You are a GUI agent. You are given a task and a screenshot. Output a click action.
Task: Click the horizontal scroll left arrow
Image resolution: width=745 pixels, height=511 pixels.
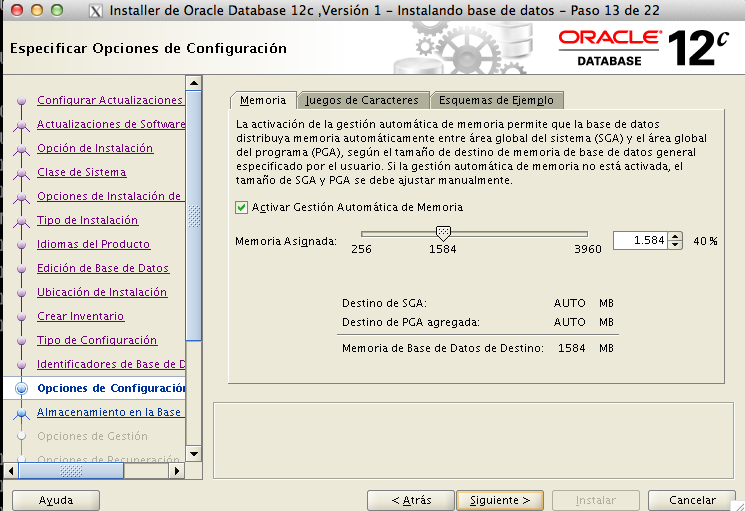(x=11, y=471)
